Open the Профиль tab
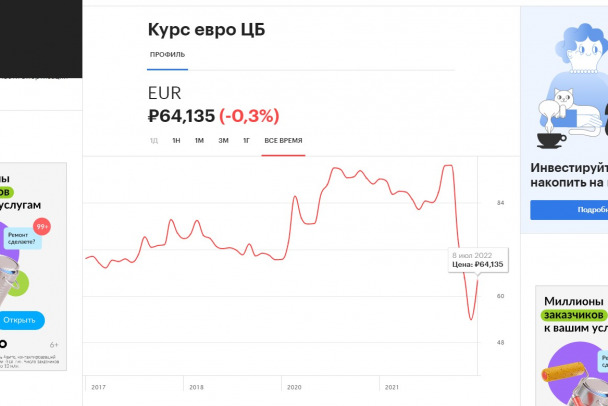Screen dimensions: 608x406 pyautogui.click(x=167, y=54)
